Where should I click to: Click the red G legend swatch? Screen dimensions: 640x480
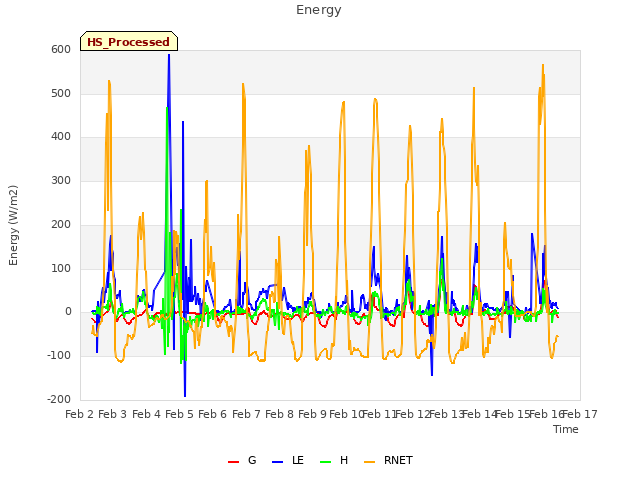(233, 462)
